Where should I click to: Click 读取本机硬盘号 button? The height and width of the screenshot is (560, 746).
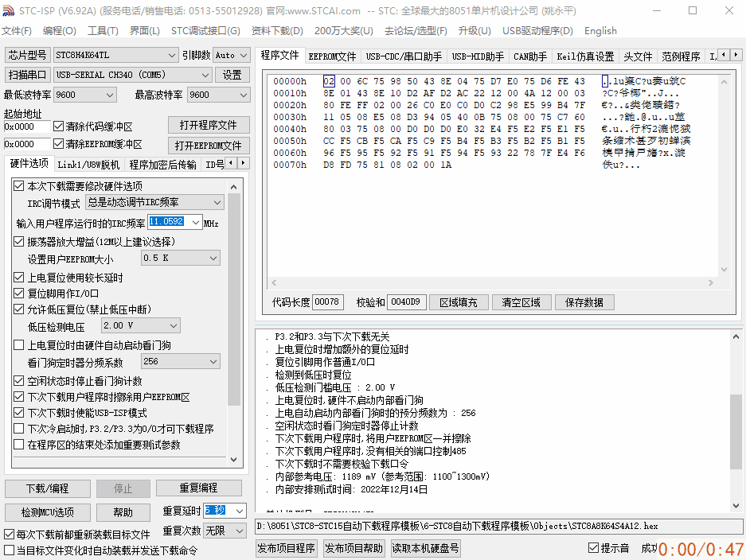point(425,548)
